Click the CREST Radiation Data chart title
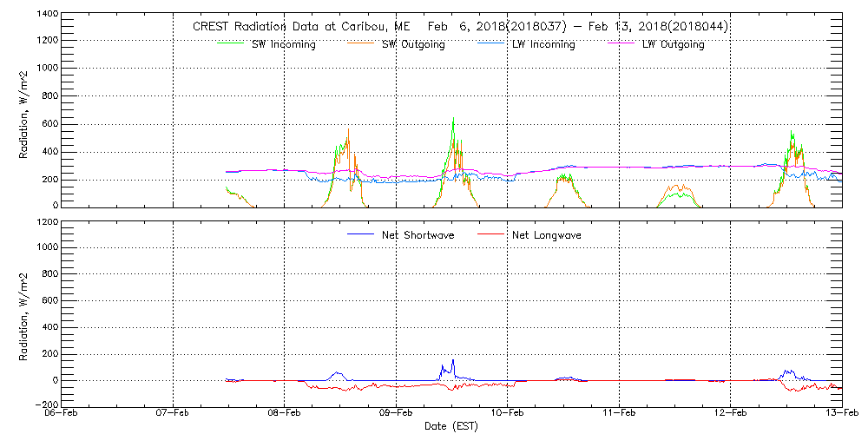868x434 pixels. tap(459, 26)
